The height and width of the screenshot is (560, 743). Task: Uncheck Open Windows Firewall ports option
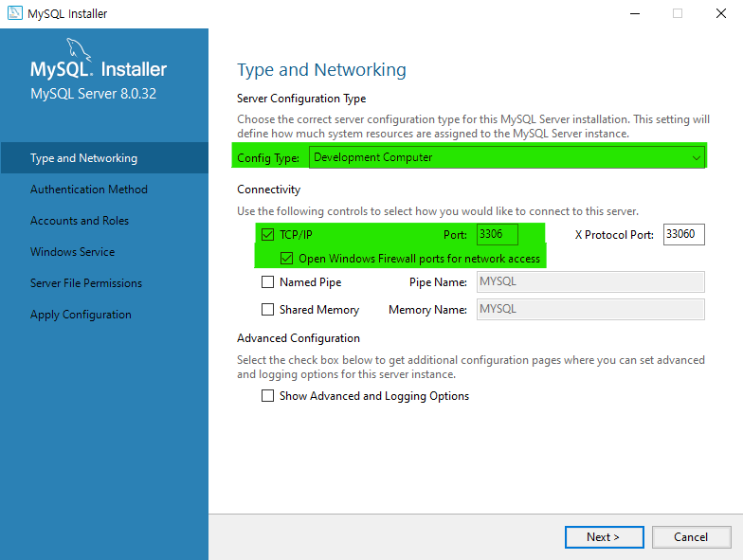[x=286, y=258]
